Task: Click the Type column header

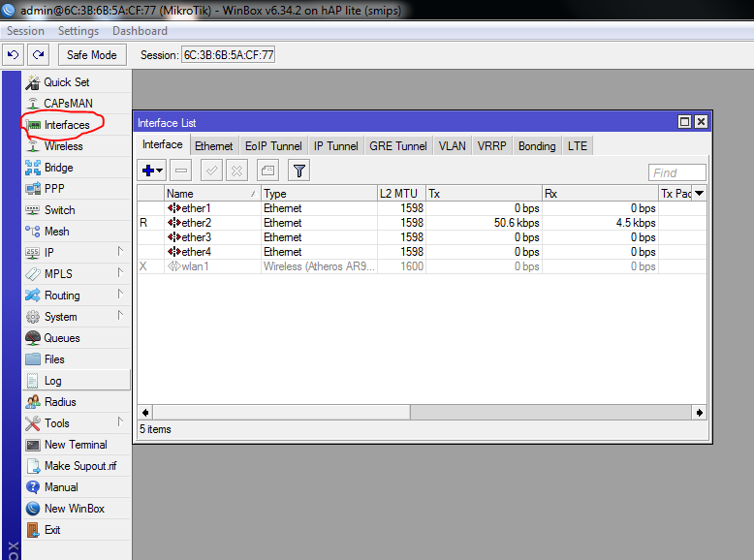Action: 319,193
